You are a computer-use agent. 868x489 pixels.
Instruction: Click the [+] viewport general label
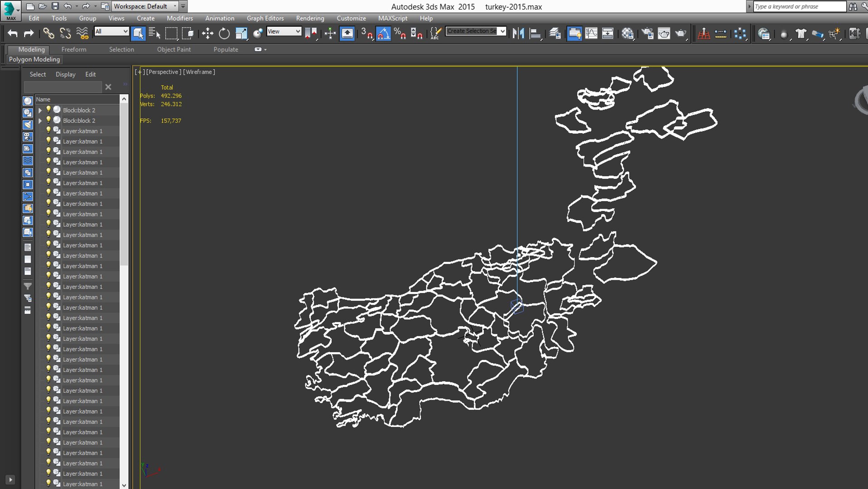140,72
